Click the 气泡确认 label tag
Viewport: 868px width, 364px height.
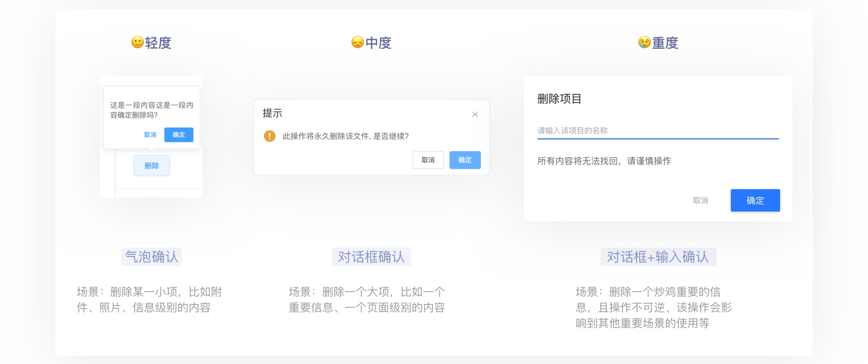152,256
